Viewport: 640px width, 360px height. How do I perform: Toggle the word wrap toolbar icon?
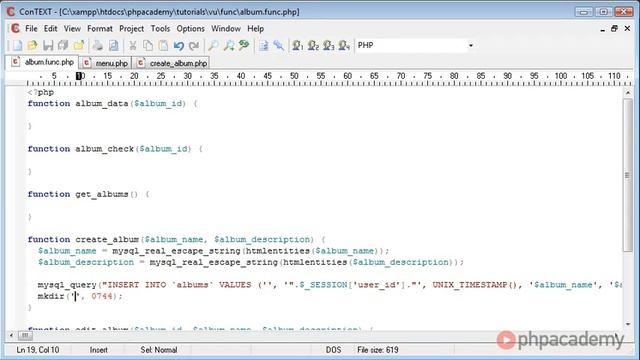[x=264, y=45]
